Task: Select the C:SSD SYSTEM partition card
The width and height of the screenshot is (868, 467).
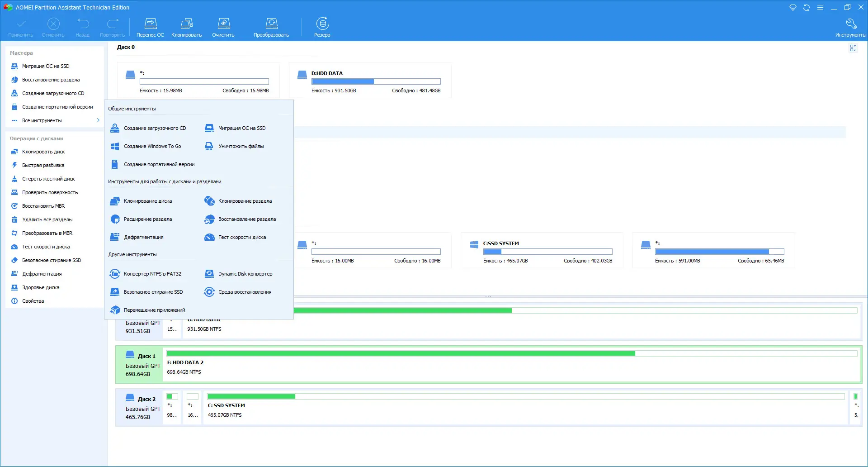Action: click(x=542, y=251)
